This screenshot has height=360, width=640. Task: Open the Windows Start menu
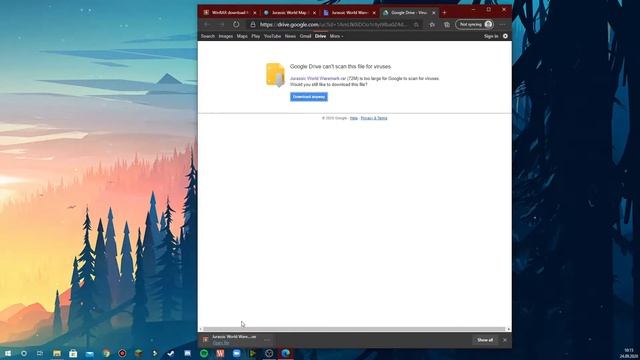coord(8,353)
